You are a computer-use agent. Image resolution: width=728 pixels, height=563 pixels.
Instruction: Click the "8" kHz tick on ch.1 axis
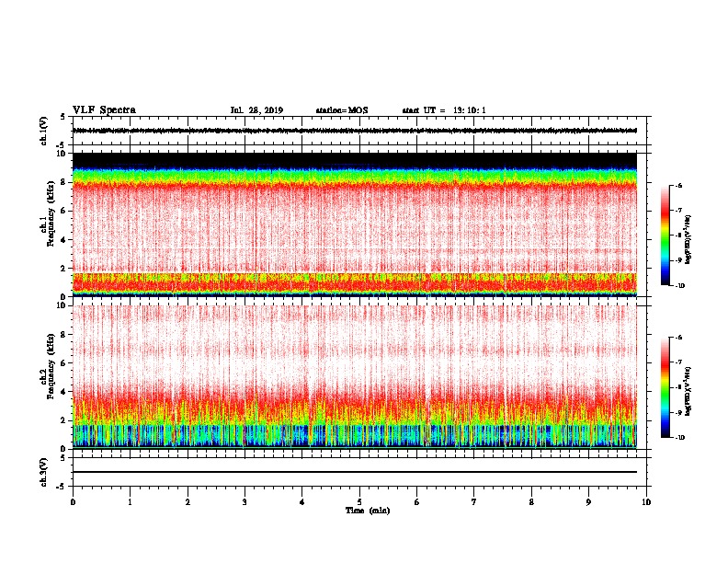pyautogui.click(x=64, y=182)
